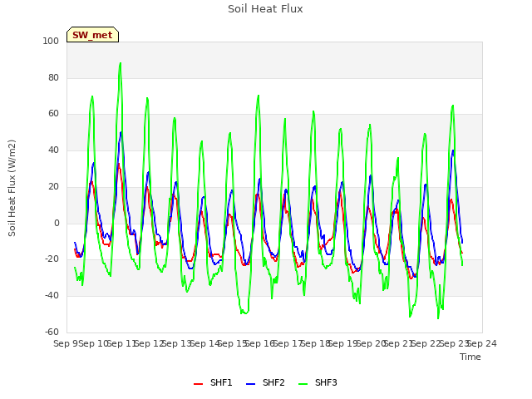Screen dimensions: 532x399
Task: Click the Soil Heat Flux (W/m2) axis label
Action: tap(12, 188)
